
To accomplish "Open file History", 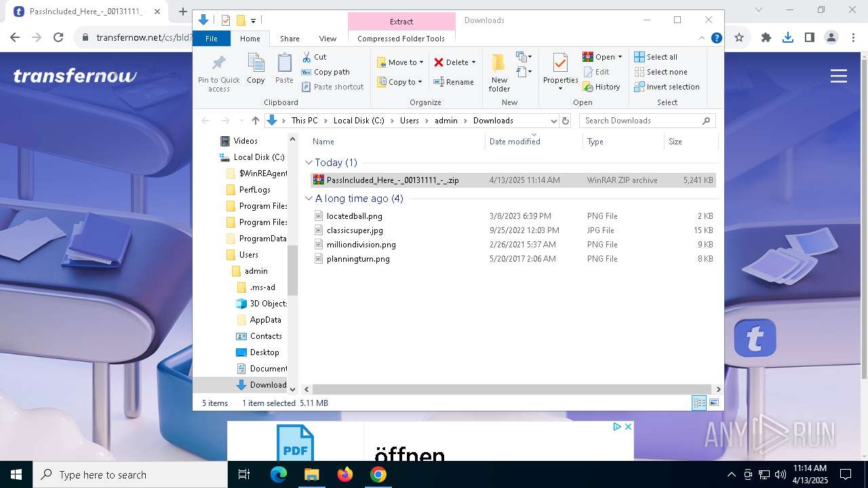I will 601,87.
